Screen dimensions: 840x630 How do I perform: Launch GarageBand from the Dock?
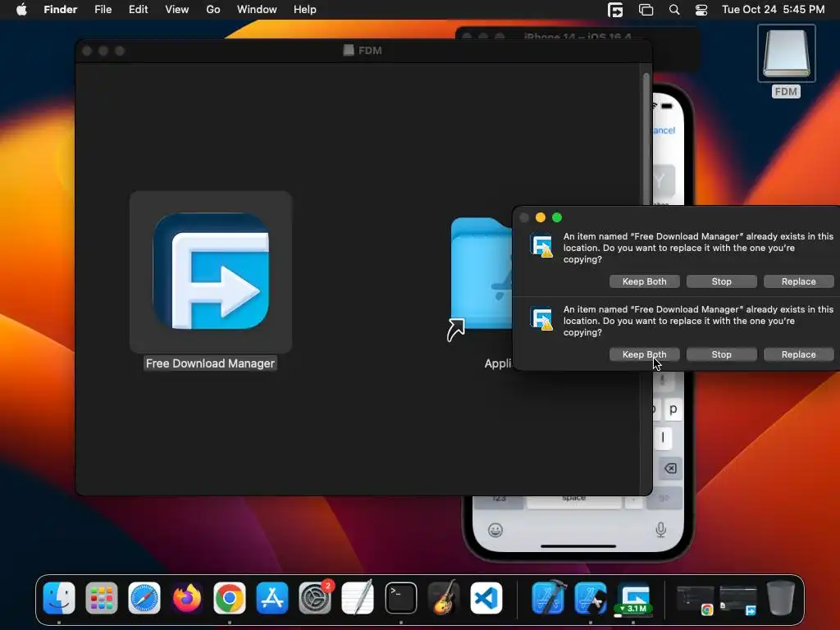click(444, 598)
